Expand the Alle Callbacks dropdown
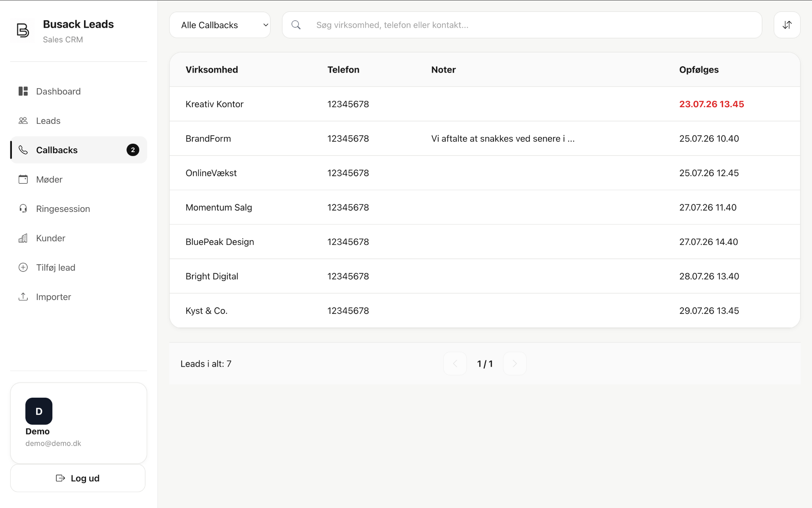 (220, 25)
